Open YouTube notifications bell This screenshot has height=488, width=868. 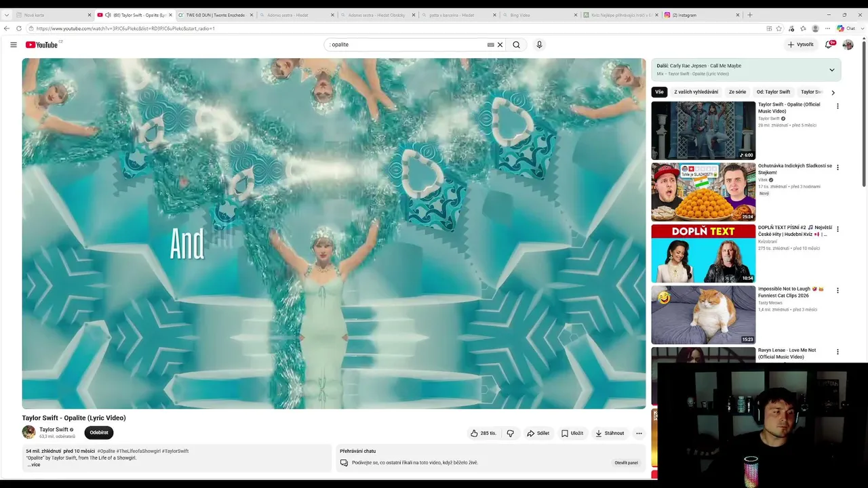(829, 45)
